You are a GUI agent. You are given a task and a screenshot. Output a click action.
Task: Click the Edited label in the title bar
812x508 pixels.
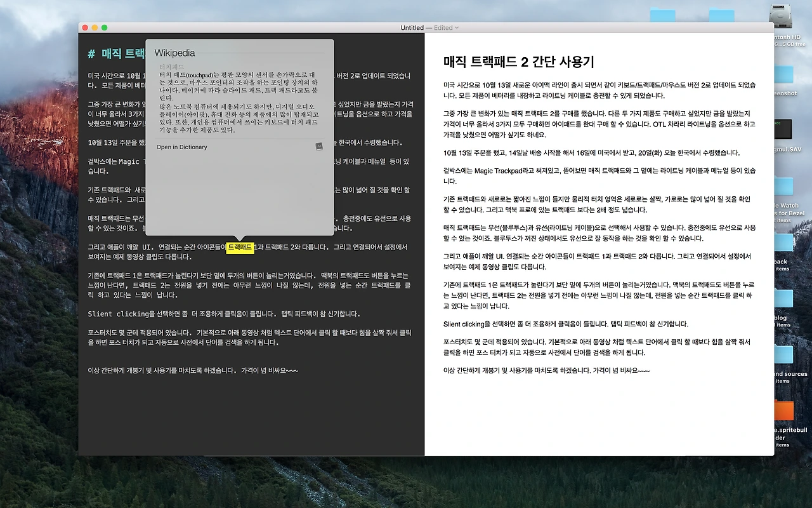click(443, 27)
